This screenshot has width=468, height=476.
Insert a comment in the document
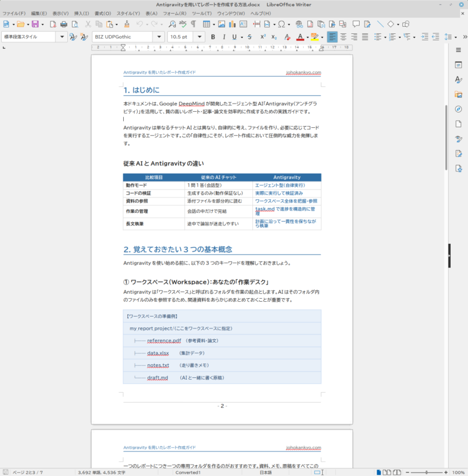click(x=356, y=24)
